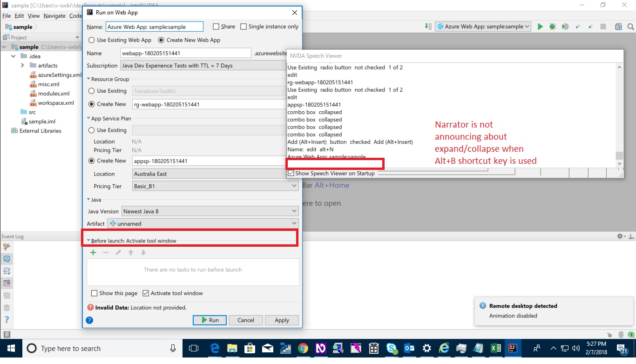
Task: Open dialog help via the question mark icon
Action: click(x=89, y=320)
